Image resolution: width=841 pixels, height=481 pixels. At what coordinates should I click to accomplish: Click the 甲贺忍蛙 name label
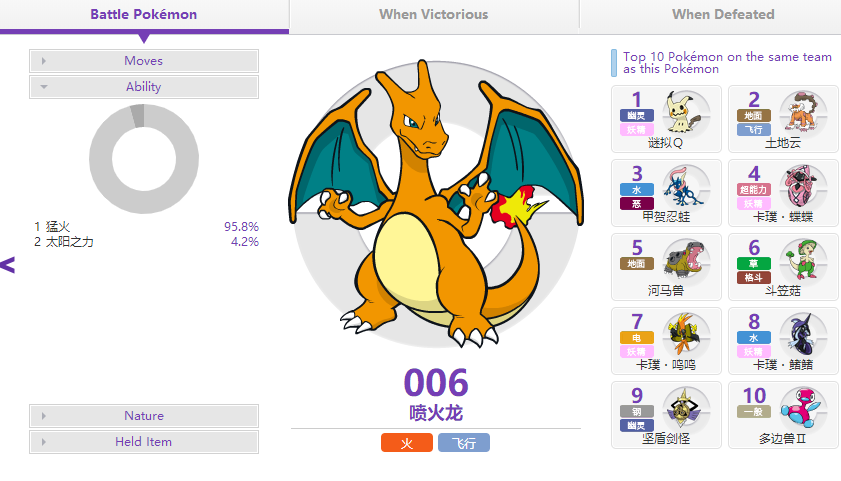pyautogui.click(x=666, y=217)
